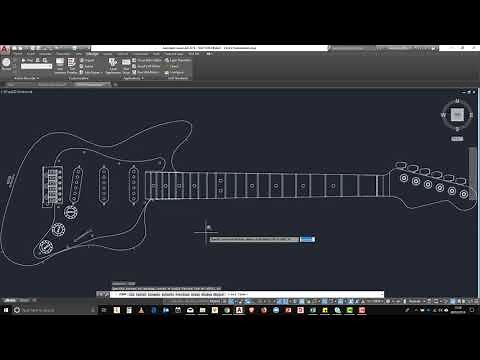Click the Export customizations button
The image size is (480, 360).
click(x=87, y=66)
